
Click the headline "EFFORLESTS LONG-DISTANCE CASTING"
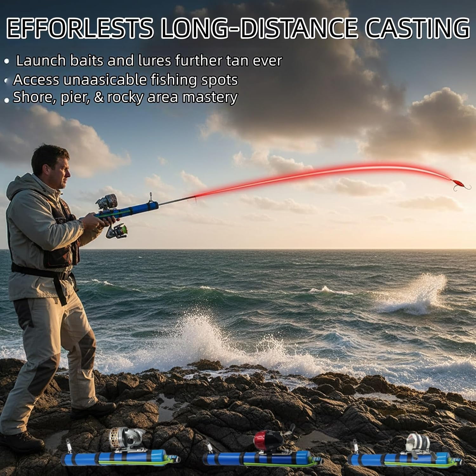coord(238,29)
